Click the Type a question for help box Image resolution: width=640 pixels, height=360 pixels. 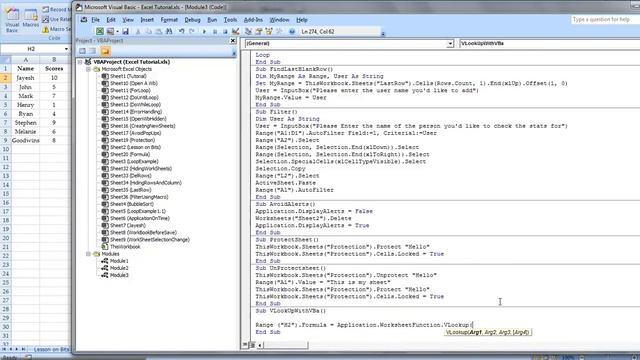pos(604,20)
